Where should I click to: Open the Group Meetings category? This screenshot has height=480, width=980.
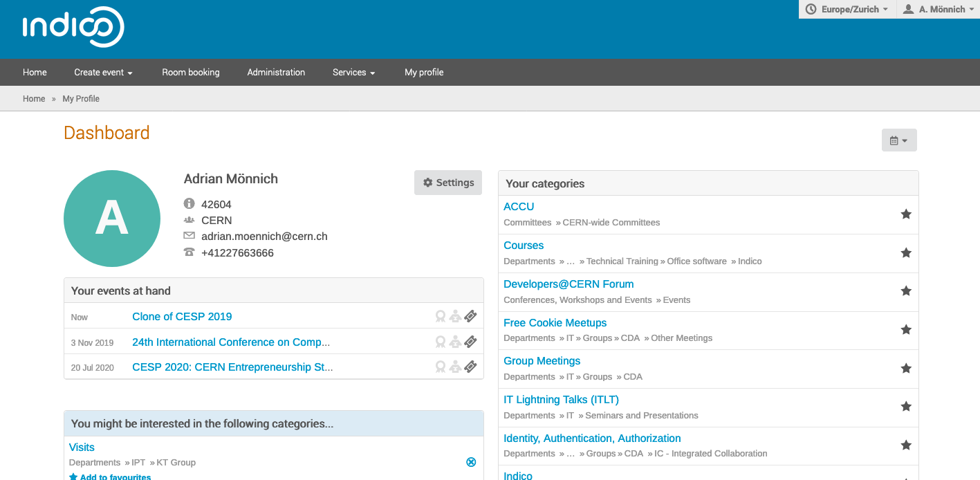point(542,360)
